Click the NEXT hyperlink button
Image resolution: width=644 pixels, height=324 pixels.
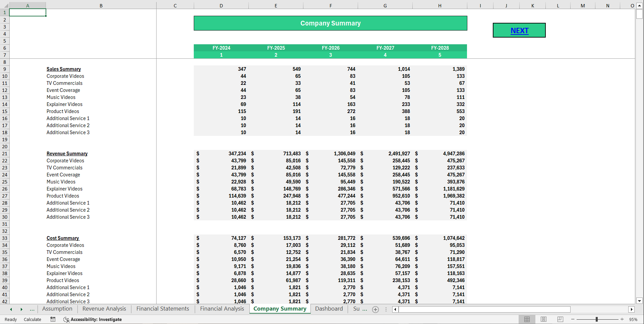519,30
